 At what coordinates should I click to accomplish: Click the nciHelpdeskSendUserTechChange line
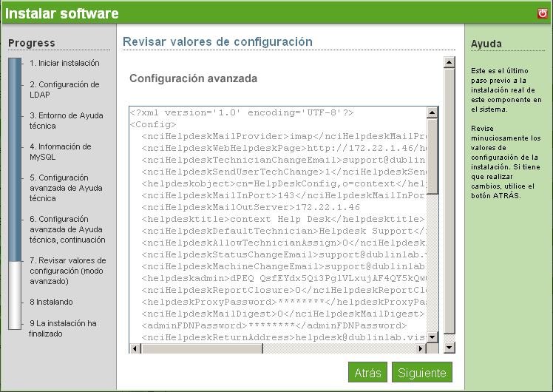click(x=284, y=172)
